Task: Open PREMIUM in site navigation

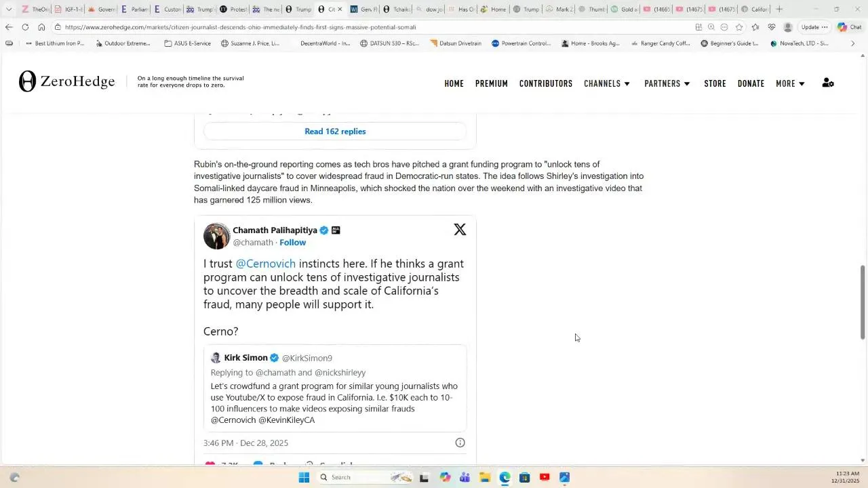Action: click(492, 83)
